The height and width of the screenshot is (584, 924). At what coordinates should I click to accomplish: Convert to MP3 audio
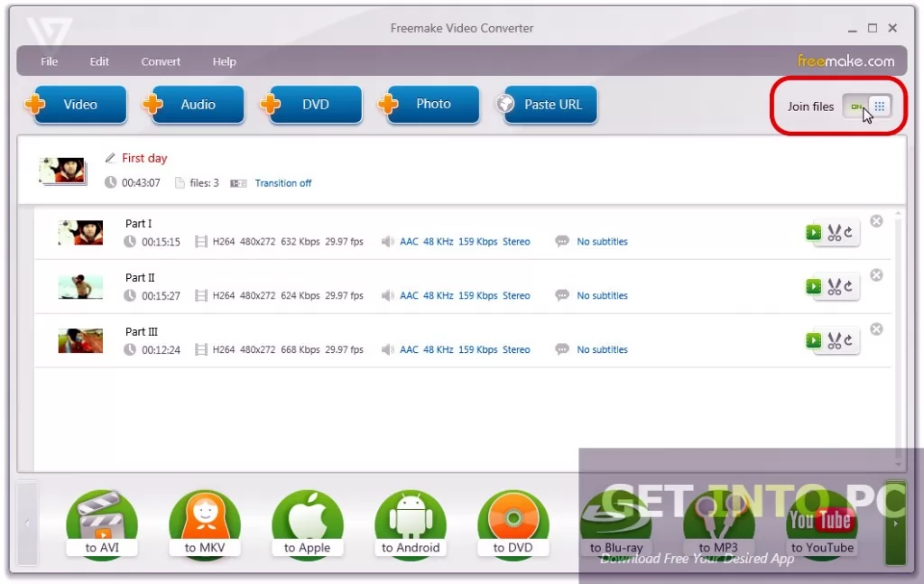[x=719, y=524]
